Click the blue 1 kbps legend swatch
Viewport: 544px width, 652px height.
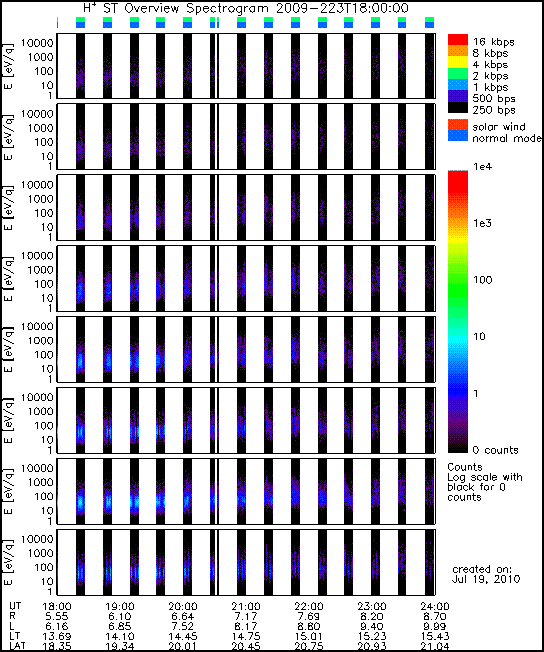[457, 84]
